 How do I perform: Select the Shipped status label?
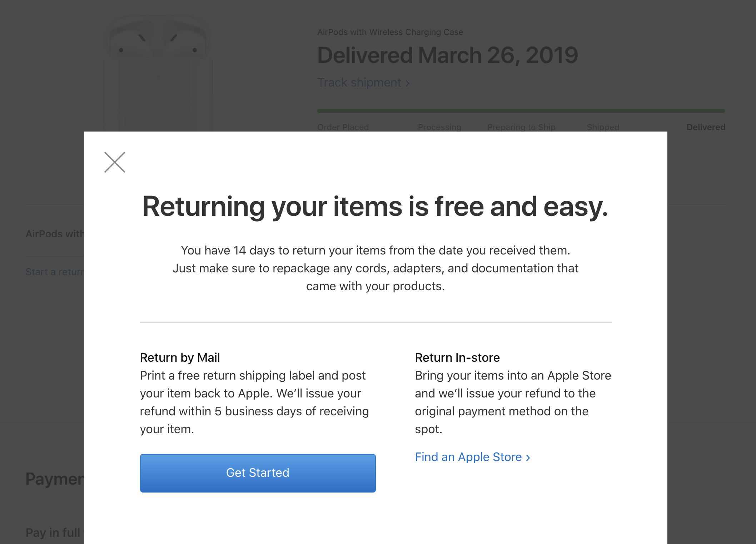[603, 127]
